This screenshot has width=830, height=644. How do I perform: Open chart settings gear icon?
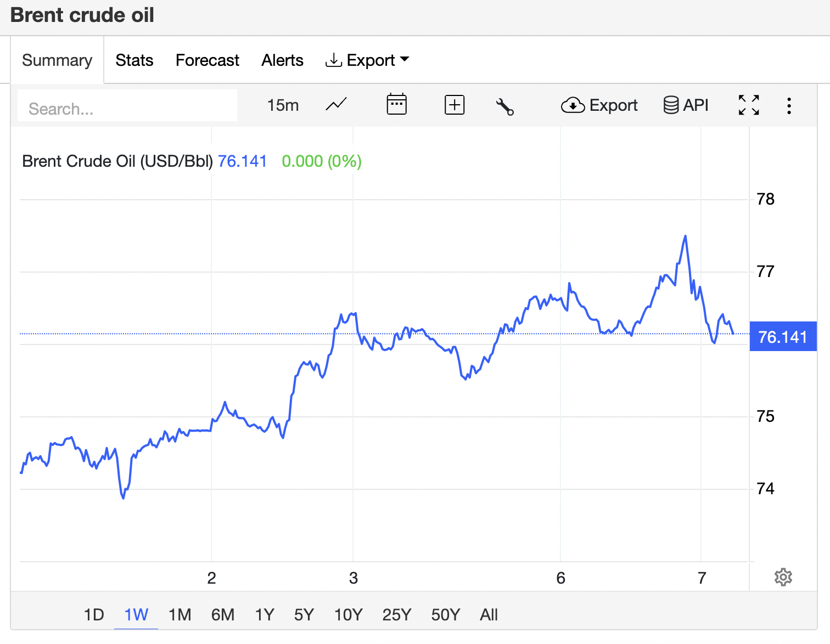pos(783,577)
